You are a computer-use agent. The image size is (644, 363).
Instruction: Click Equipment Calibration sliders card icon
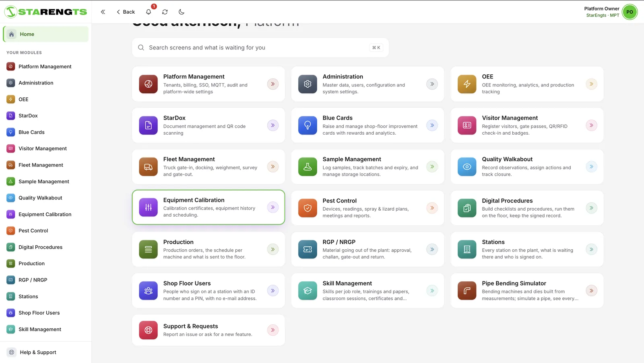click(x=149, y=207)
